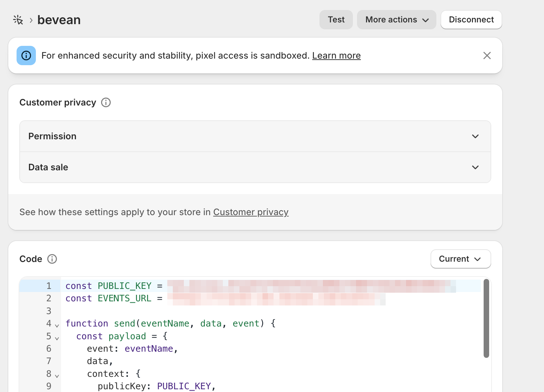Click the 'data,' text on line 7
This screenshot has height=392, width=544.
coord(100,361)
